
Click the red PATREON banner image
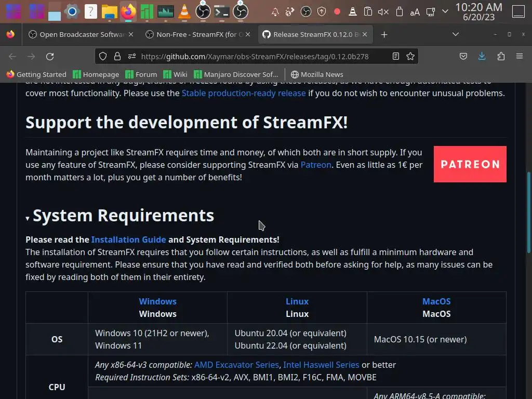coord(470,164)
